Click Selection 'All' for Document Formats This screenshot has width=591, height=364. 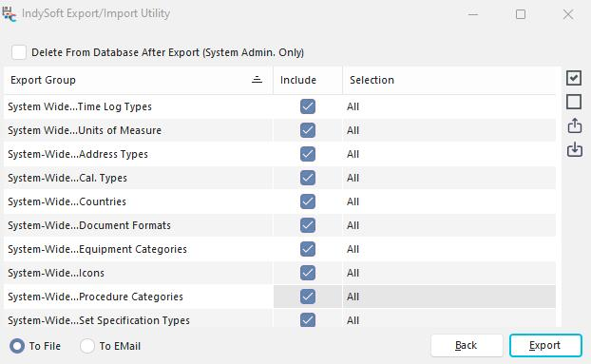449,225
